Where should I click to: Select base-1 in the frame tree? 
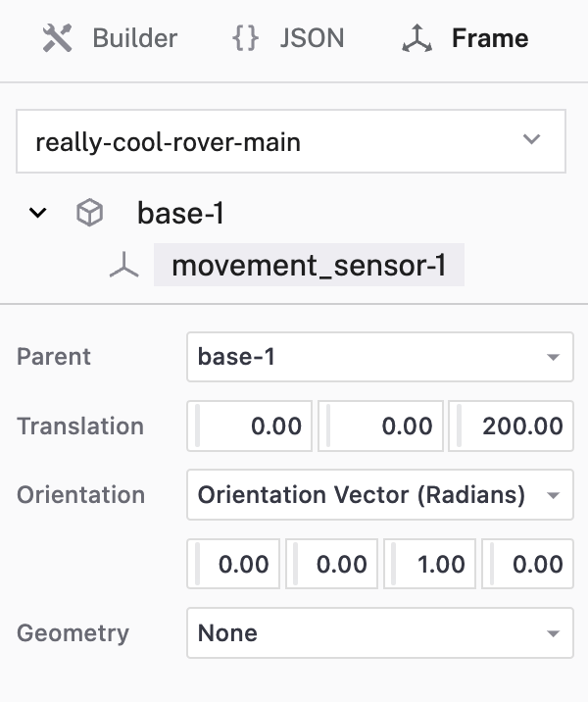[181, 213]
